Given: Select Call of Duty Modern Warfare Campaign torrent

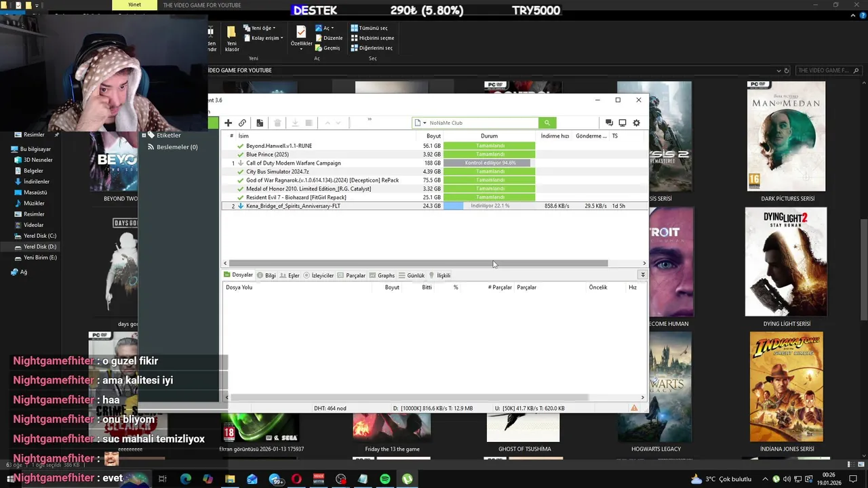Looking at the screenshot, I should [434, 163].
